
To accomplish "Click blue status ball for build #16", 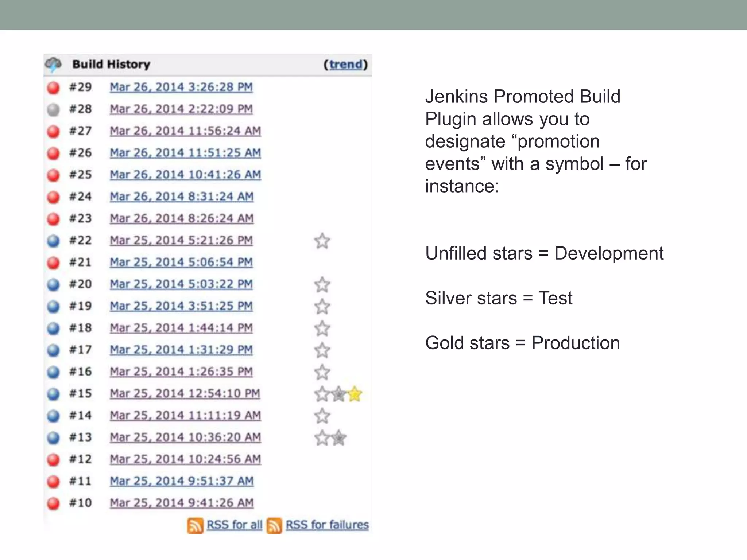I will pos(53,372).
